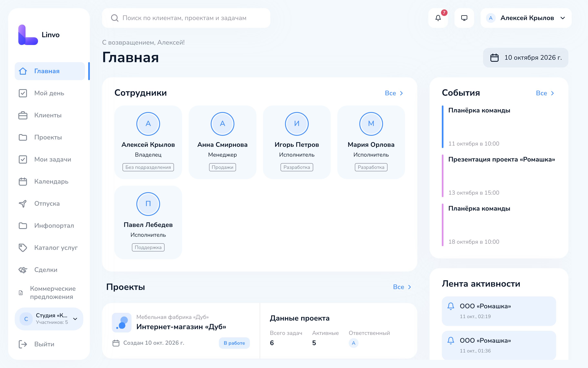
Task: Focus the search field for clients and projects
Action: pyautogui.click(x=186, y=18)
